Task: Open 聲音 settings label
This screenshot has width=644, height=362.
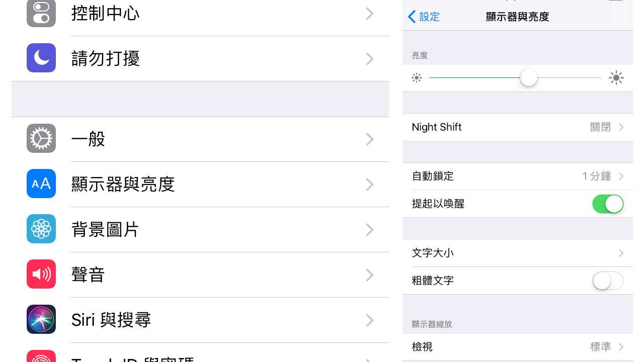Action: (x=88, y=275)
